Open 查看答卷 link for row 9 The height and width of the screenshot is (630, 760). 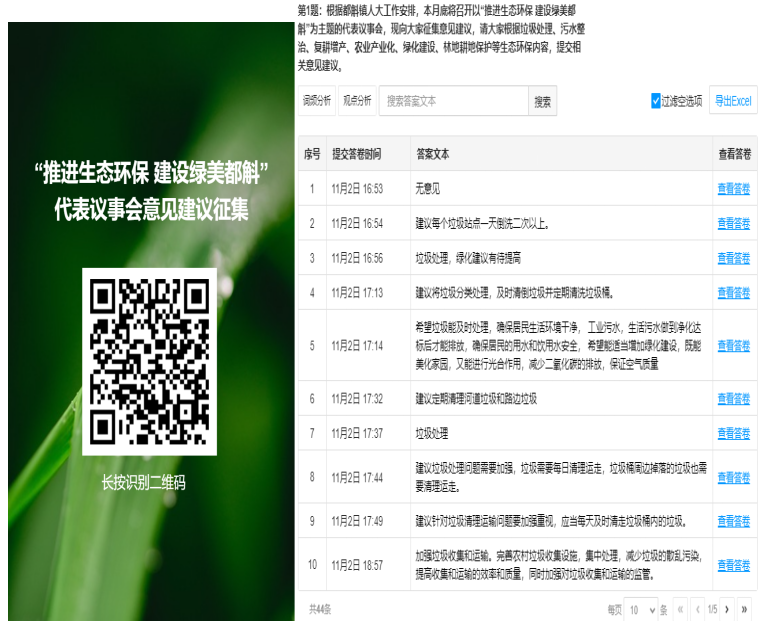pos(734,521)
